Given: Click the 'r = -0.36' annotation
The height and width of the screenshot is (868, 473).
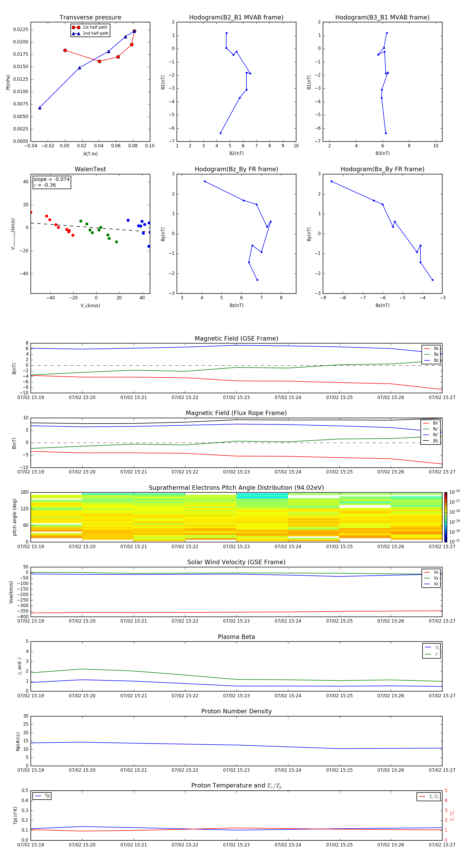Looking at the screenshot, I should [45, 185].
